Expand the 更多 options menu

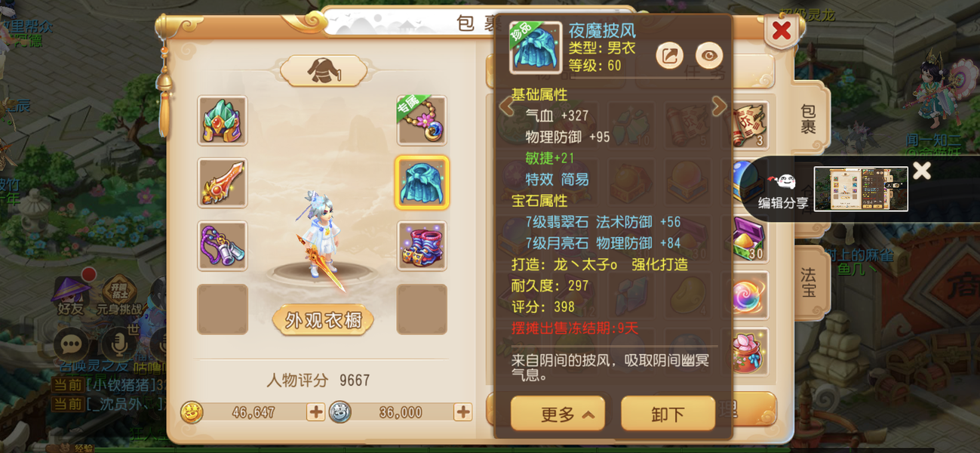[558, 414]
